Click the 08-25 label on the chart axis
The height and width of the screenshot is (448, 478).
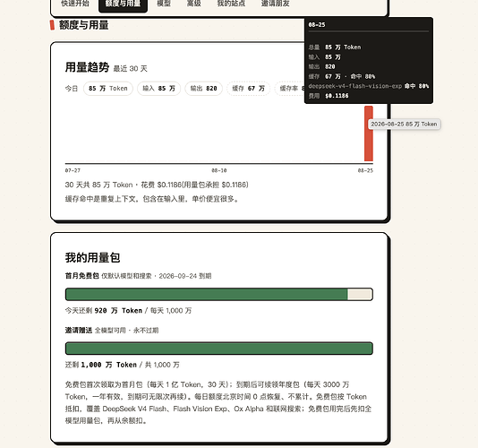coord(365,170)
